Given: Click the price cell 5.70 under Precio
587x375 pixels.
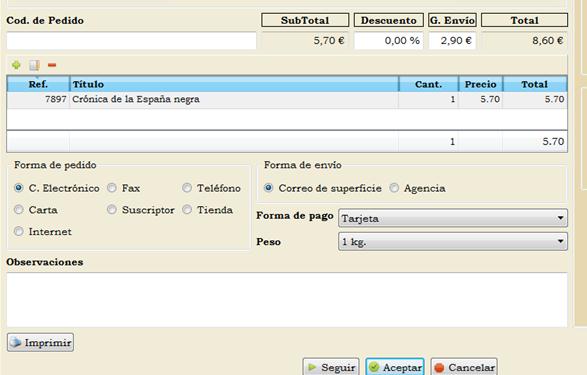Looking at the screenshot, I should [x=481, y=100].
